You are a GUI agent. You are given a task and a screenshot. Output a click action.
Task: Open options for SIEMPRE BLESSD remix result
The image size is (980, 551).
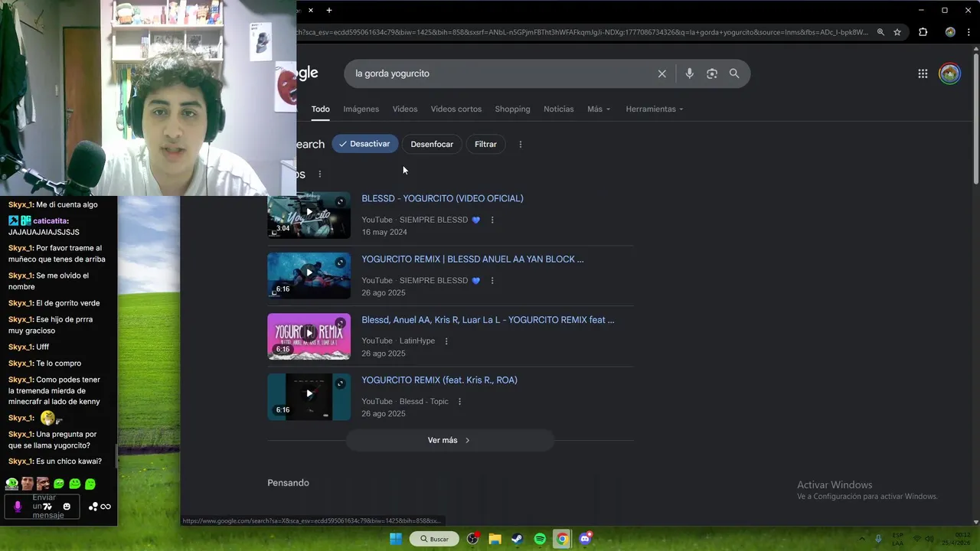click(x=492, y=280)
